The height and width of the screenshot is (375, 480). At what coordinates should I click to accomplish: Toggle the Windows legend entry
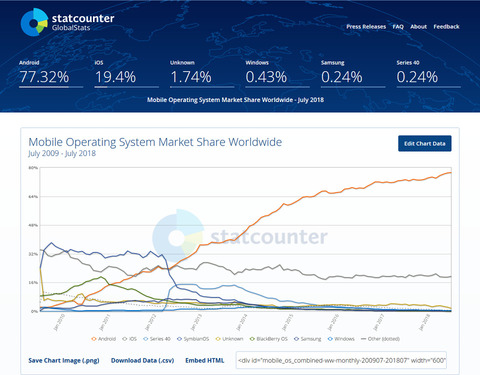341,339
